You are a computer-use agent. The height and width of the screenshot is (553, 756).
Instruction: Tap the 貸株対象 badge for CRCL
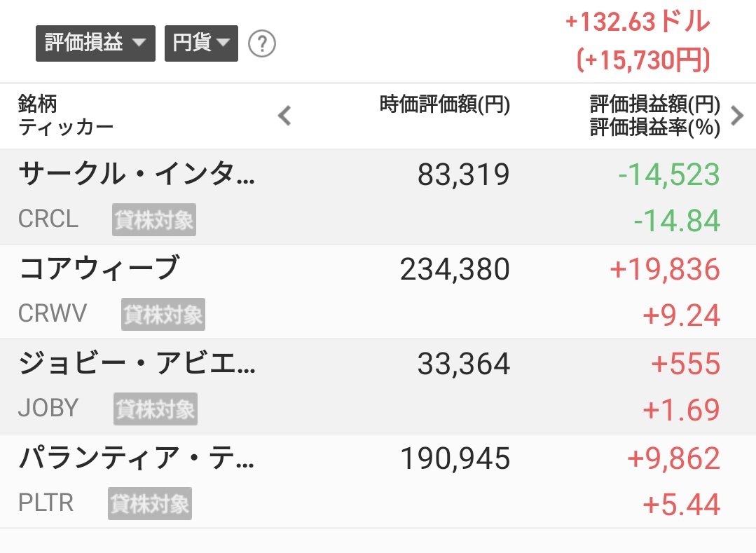[x=154, y=220]
